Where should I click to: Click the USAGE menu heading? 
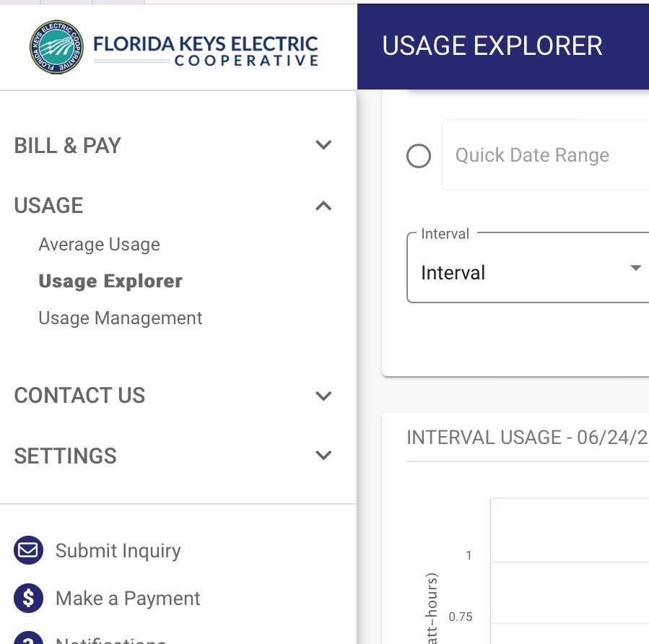(48, 206)
